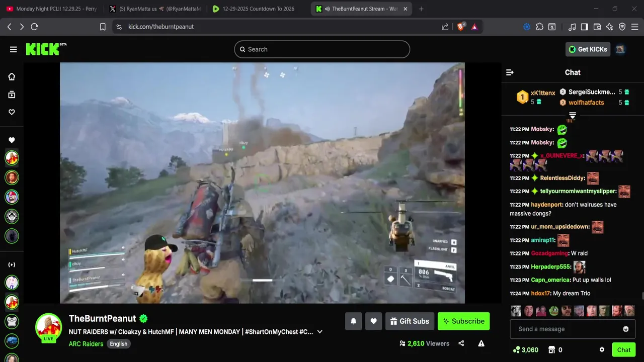Open Brave VPN shield icon
The height and width of the screenshot is (362, 644).
point(622,27)
